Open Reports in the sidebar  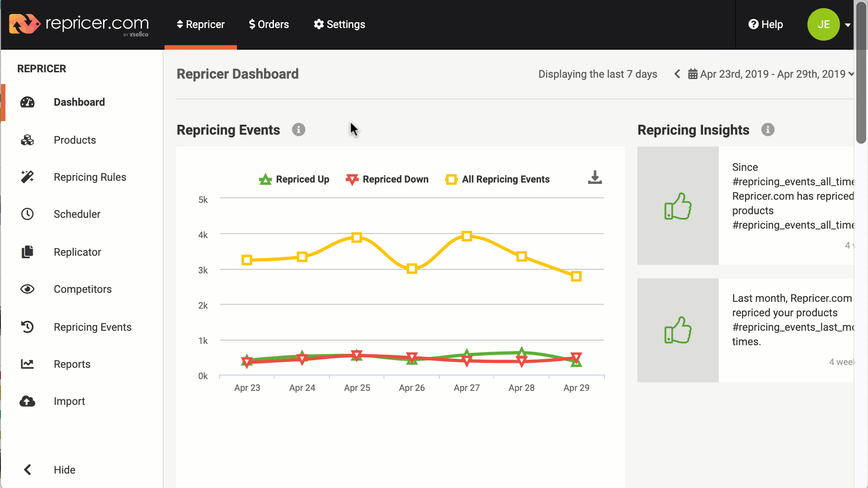point(72,364)
